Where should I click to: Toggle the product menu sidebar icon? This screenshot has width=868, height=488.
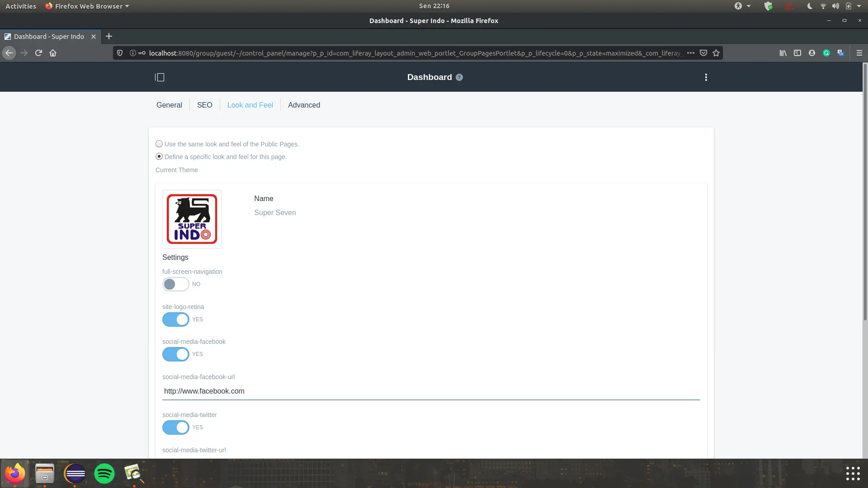pyautogui.click(x=160, y=77)
